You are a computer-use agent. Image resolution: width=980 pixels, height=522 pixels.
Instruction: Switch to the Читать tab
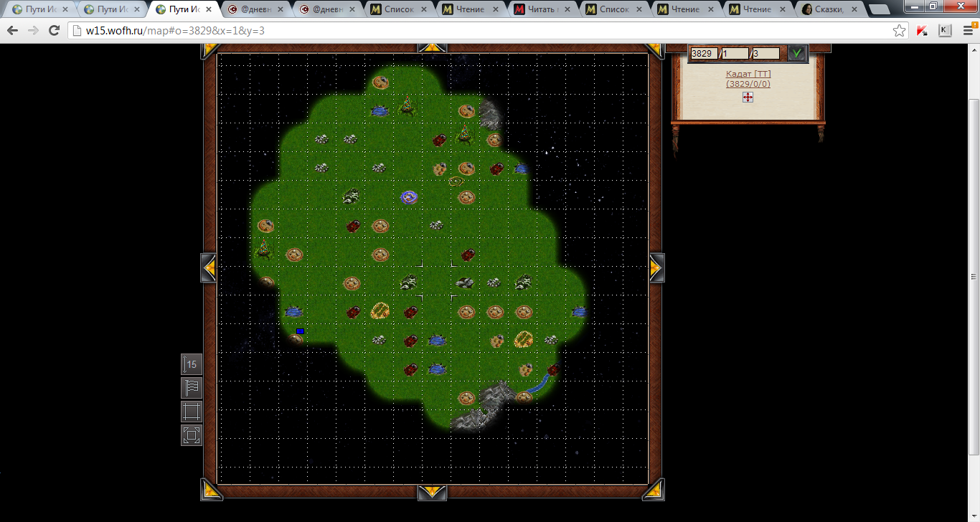click(543, 10)
